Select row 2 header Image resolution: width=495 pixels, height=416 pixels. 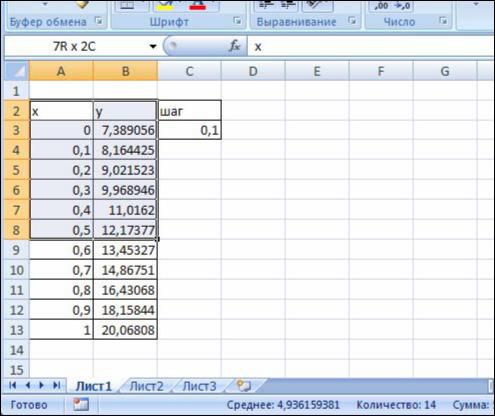pos(17,110)
